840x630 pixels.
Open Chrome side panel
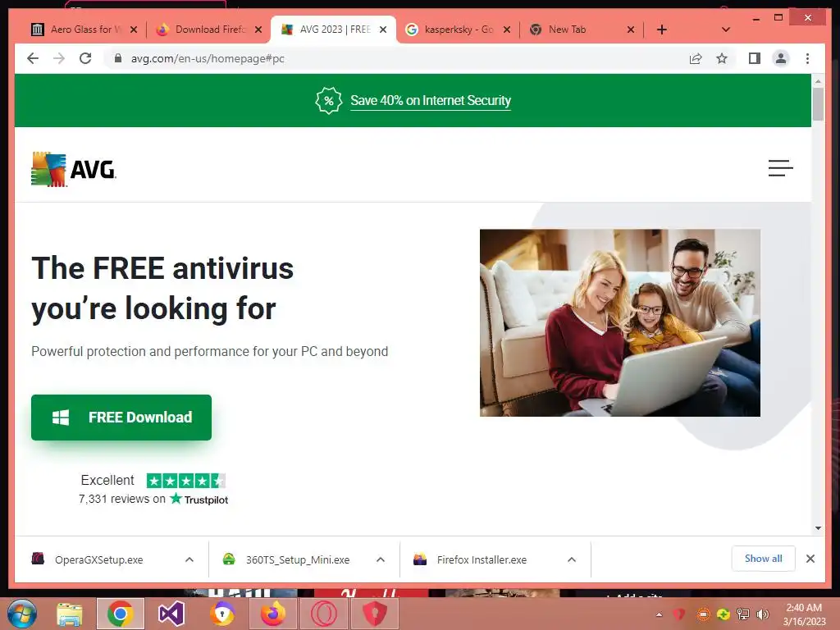(755, 58)
